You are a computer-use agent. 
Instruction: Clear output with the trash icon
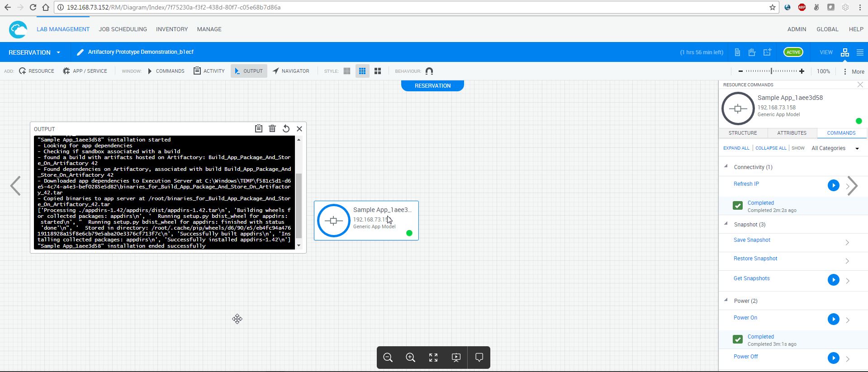click(x=272, y=129)
